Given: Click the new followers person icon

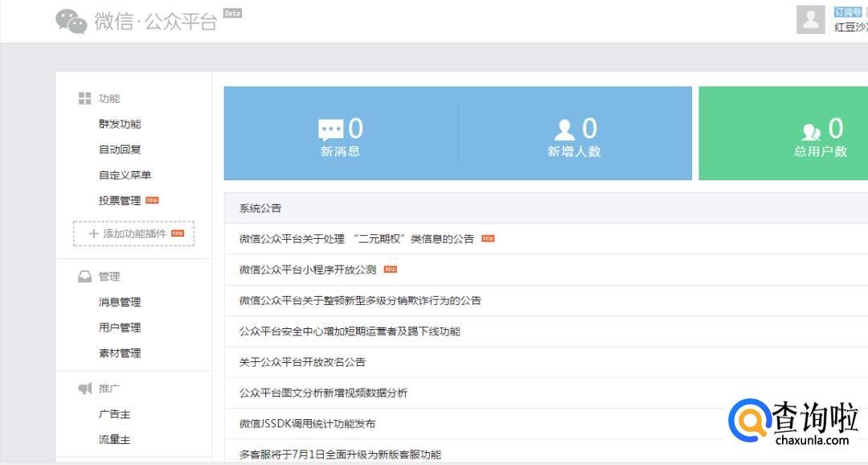Looking at the screenshot, I should [x=565, y=130].
